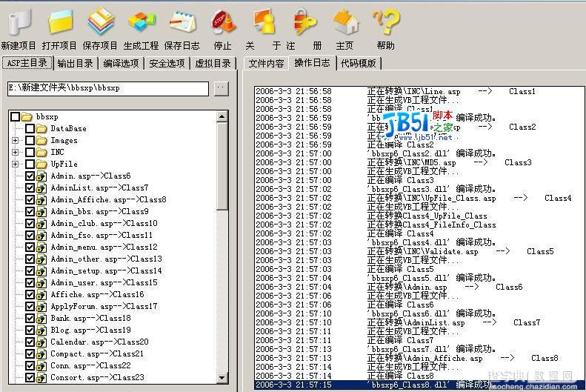Click the tree scroll down arrow
The height and width of the screenshot is (392, 586).
(x=222, y=377)
